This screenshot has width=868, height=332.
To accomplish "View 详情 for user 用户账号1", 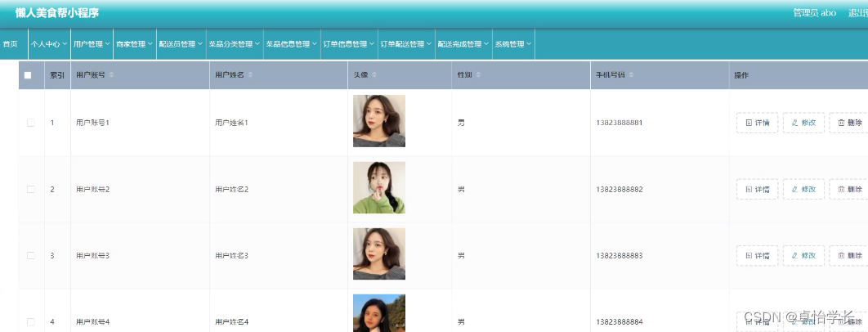I will [x=758, y=123].
